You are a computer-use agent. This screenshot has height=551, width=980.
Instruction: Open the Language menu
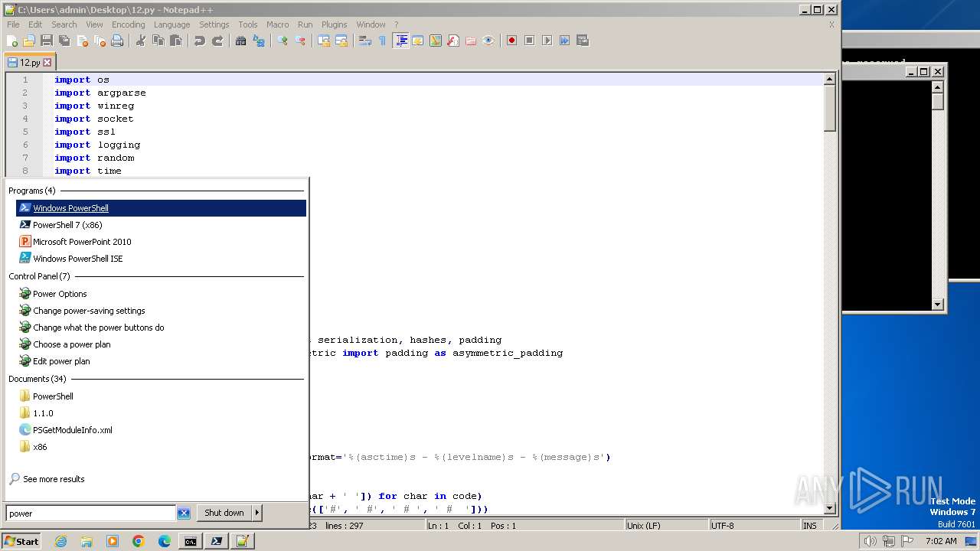tap(171, 24)
